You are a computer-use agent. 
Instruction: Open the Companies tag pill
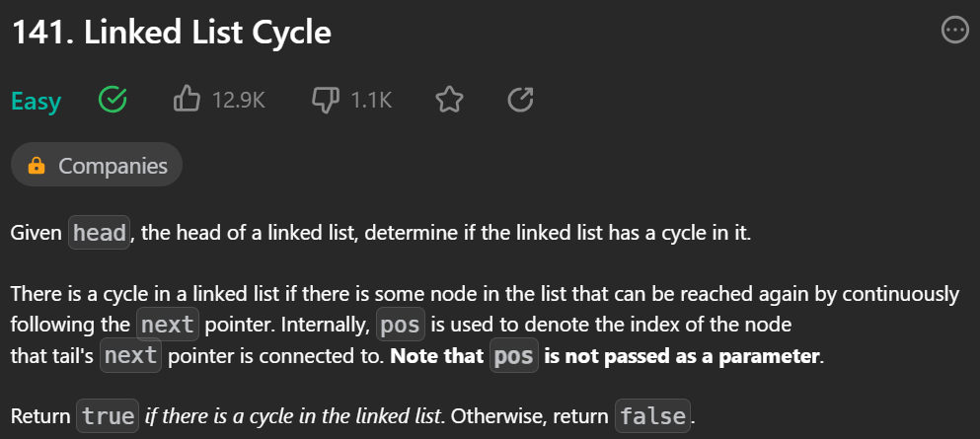[x=97, y=166]
